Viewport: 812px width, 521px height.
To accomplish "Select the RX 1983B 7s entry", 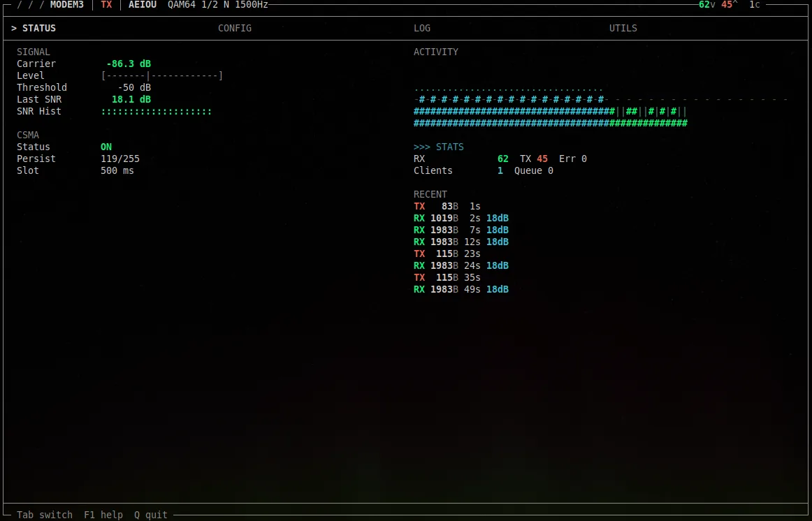I will coord(461,230).
